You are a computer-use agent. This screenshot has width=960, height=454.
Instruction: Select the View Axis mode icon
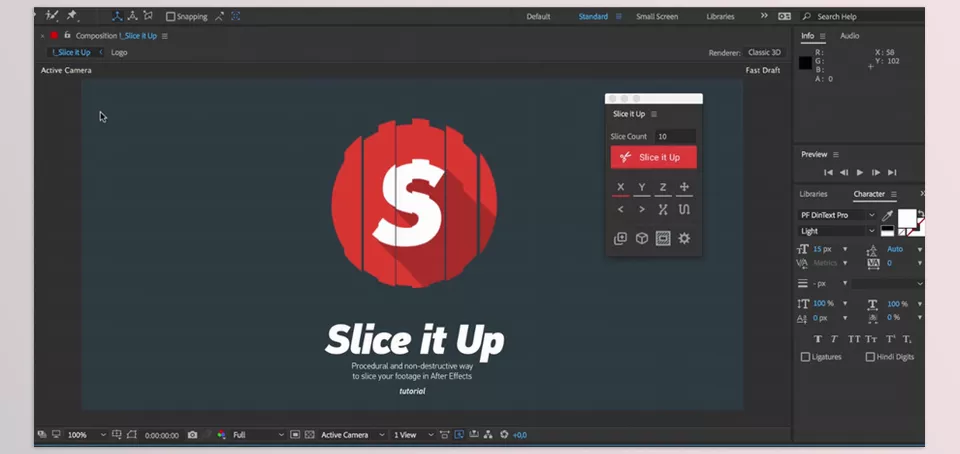[148, 16]
